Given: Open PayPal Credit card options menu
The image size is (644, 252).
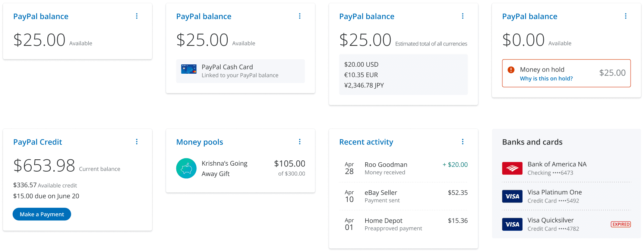Looking at the screenshot, I should 137,142.
